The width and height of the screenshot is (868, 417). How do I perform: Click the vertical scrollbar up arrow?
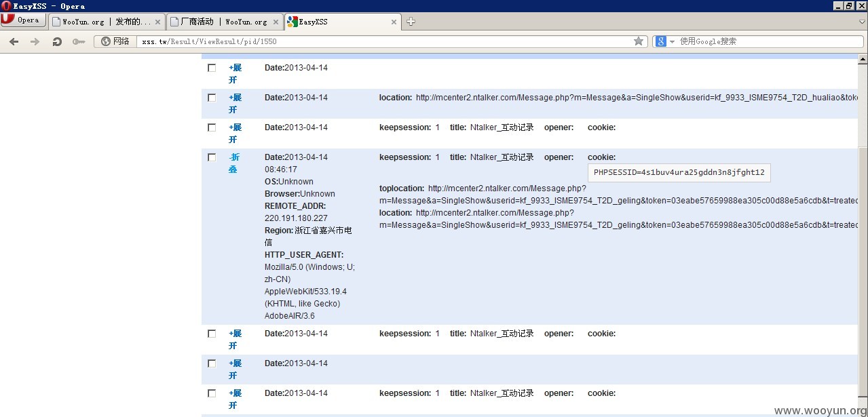(x=863, y=59)
